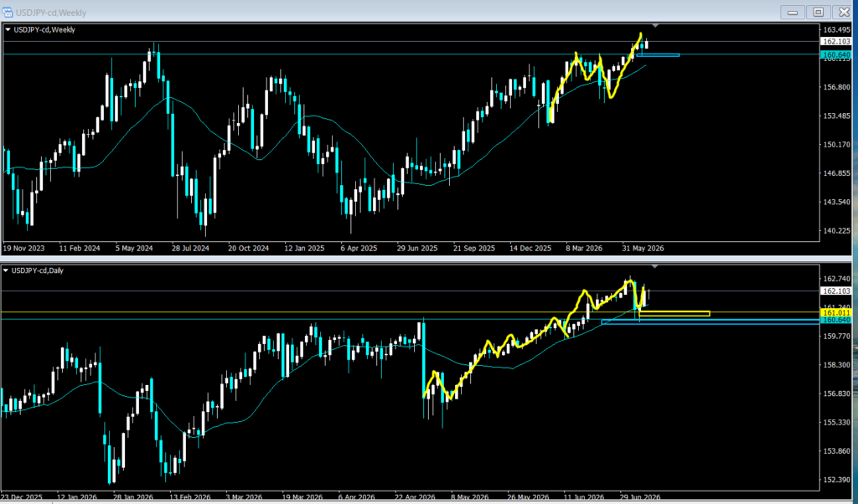The height and width of the screenshot is (504, 858).
Task: Click the chart shift marker atop Daily chart
Action: [655, 266]
